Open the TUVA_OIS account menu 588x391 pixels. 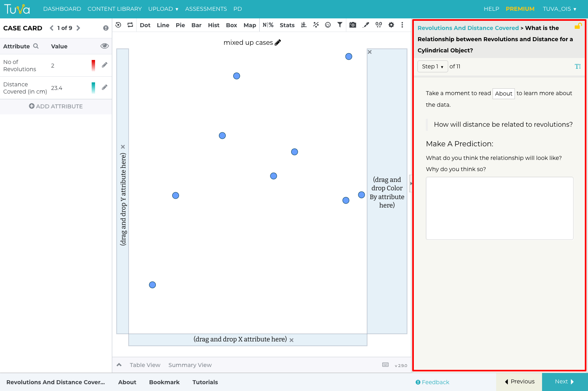pyautogui.click(x=560, y=9)
